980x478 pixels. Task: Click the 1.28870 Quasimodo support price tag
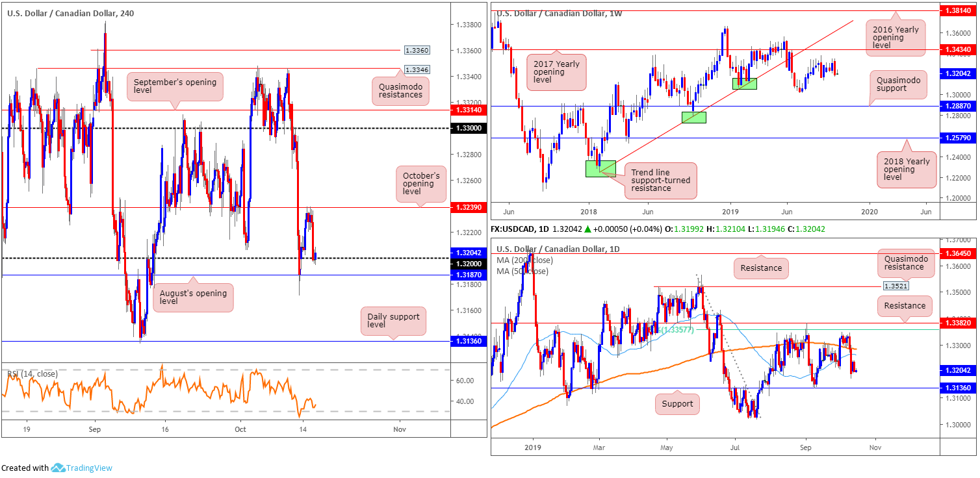pyautogui.click(x=959, y=105)
